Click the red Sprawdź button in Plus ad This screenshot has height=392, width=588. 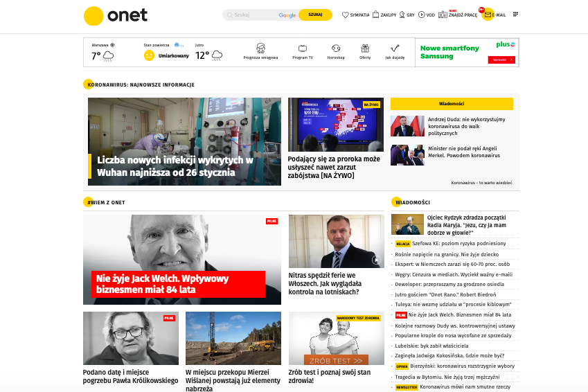501,60
